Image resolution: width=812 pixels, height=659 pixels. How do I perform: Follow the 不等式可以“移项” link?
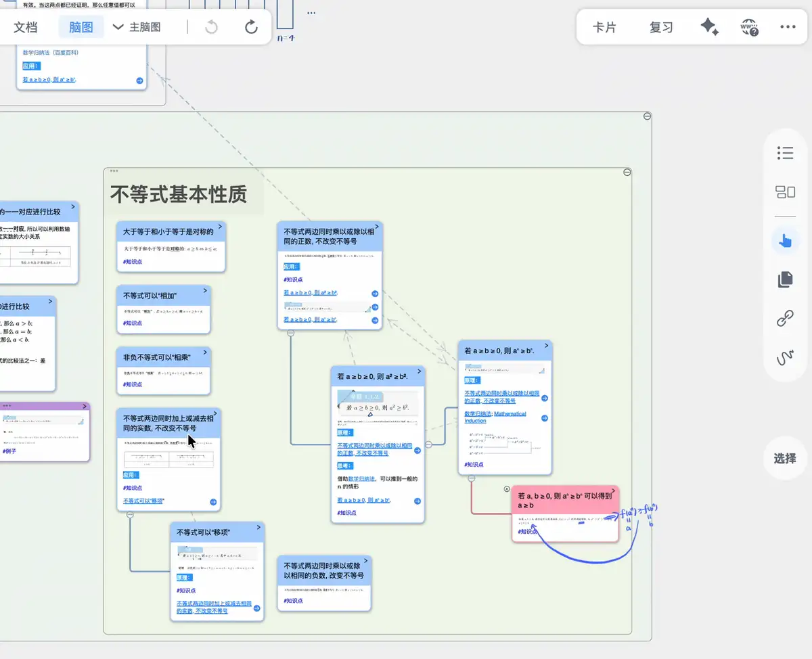pyautogui.click(x=143, y=501)
